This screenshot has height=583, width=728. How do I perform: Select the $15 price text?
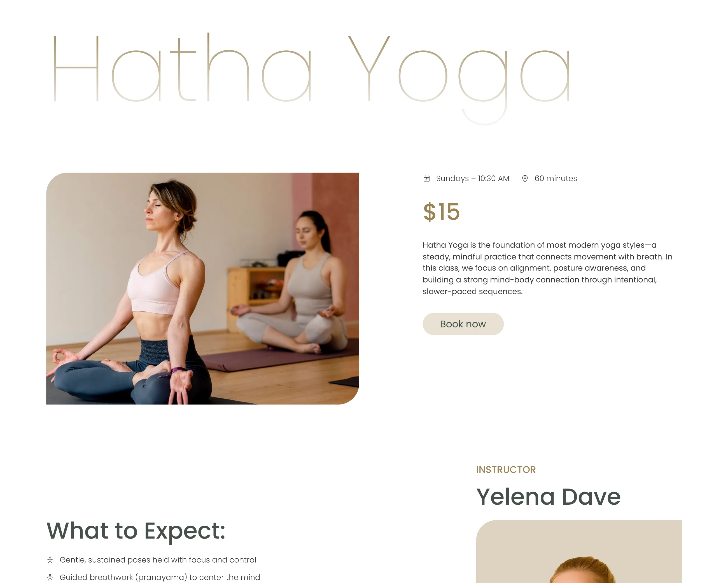pos(441,212)
